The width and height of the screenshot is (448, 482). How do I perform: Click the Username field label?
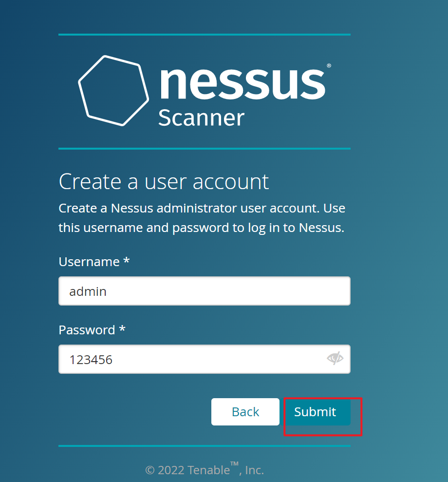(x=89, y=262)
